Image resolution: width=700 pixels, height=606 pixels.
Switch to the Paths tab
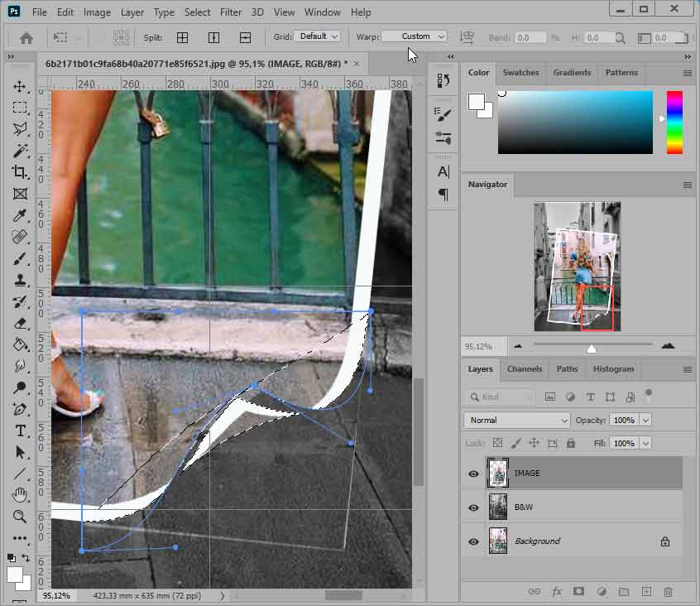point(567,369)
